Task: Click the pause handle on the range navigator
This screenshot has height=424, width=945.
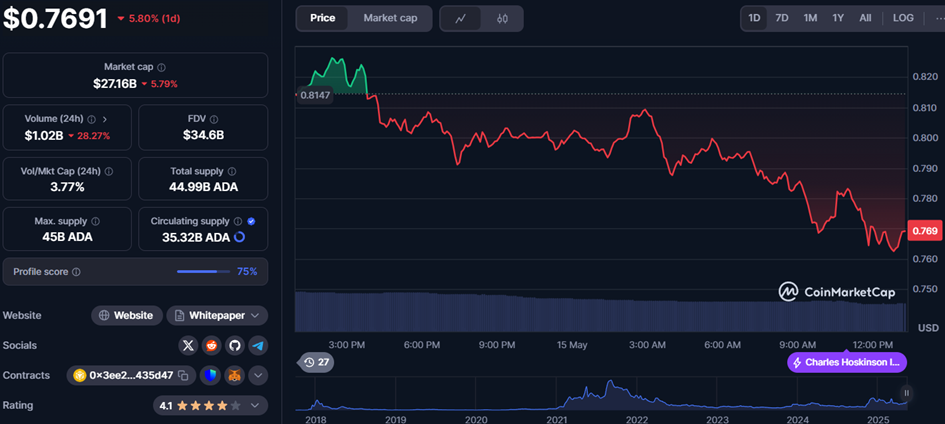Action: [x=906, y=393]
